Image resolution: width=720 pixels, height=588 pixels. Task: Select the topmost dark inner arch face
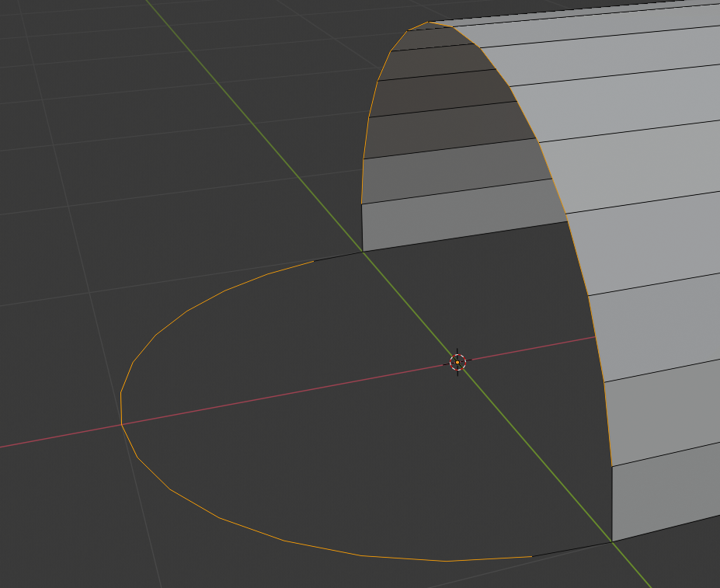click(x=423, y=39)
